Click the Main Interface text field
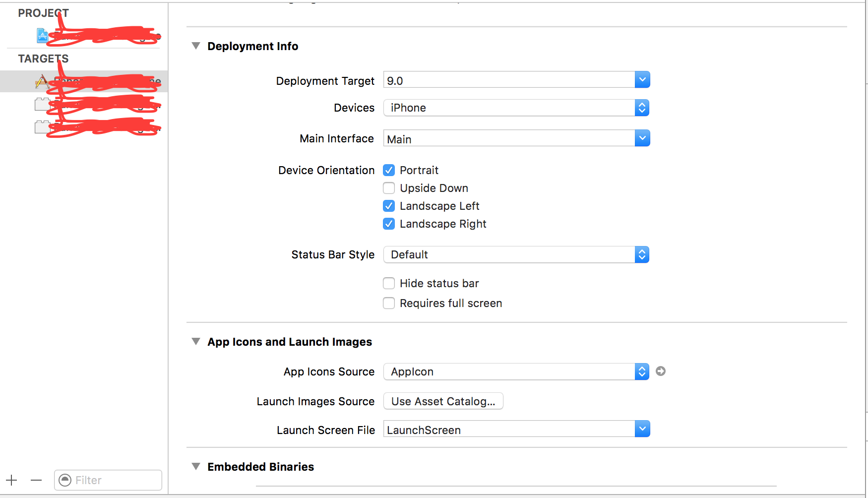Viewport: 868px width, 498px height. (x=508, y=139)
